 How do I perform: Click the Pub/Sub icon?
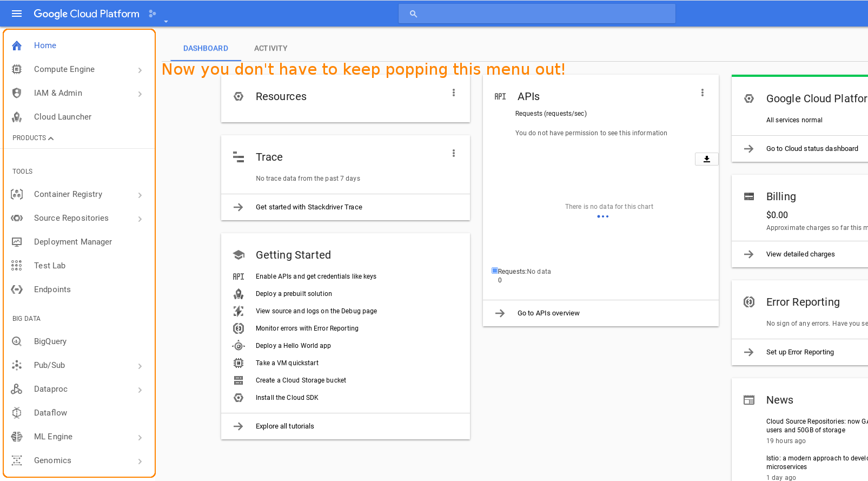(x=17, y=365)
